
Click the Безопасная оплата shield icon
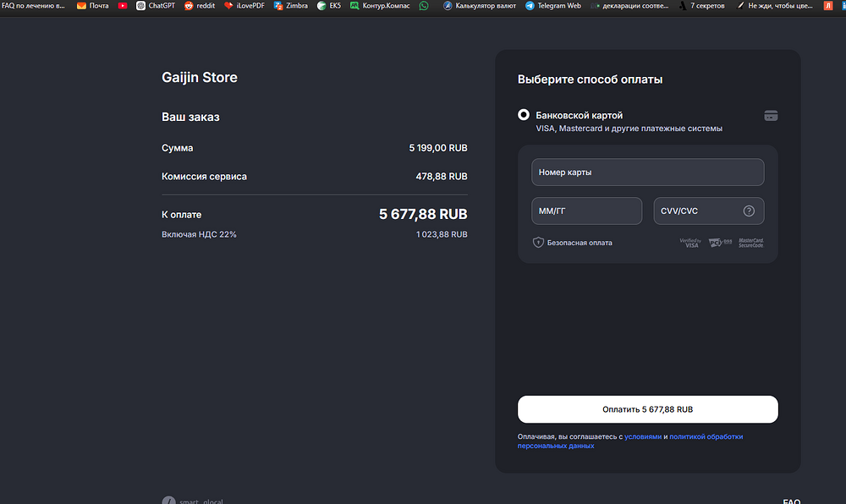[538, 243]
